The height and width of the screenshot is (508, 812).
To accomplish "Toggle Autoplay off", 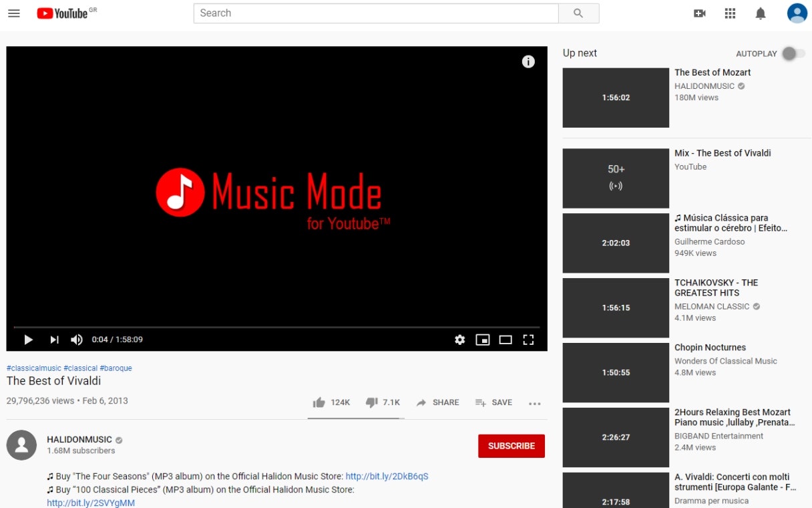I will pyautogui.click(x=791, y=53).
